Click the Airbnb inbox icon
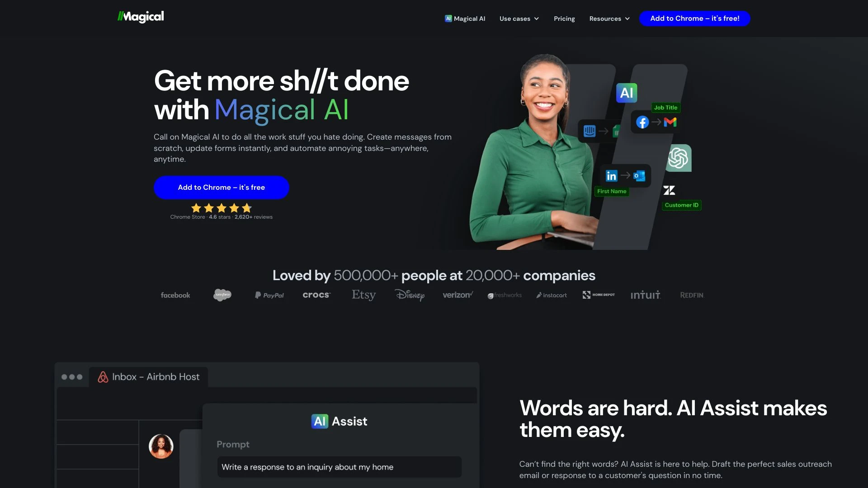Screen dimensions: 868x488 (103, 376)
